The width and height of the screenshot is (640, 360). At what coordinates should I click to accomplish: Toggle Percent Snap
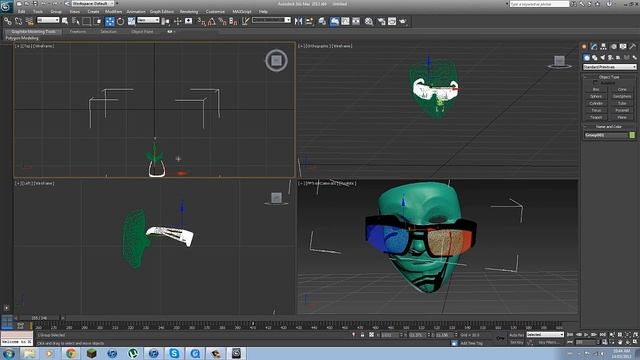[x=222, y=21]
